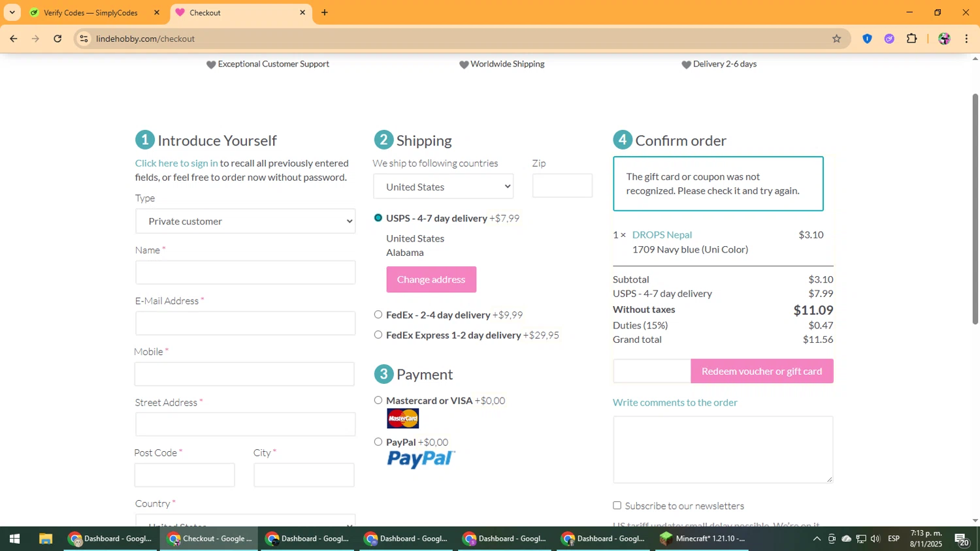The width and height of the screenshot is (980, 551).
Task: Open the tab search dropdown arrow
Action: [x=12, y=12]
